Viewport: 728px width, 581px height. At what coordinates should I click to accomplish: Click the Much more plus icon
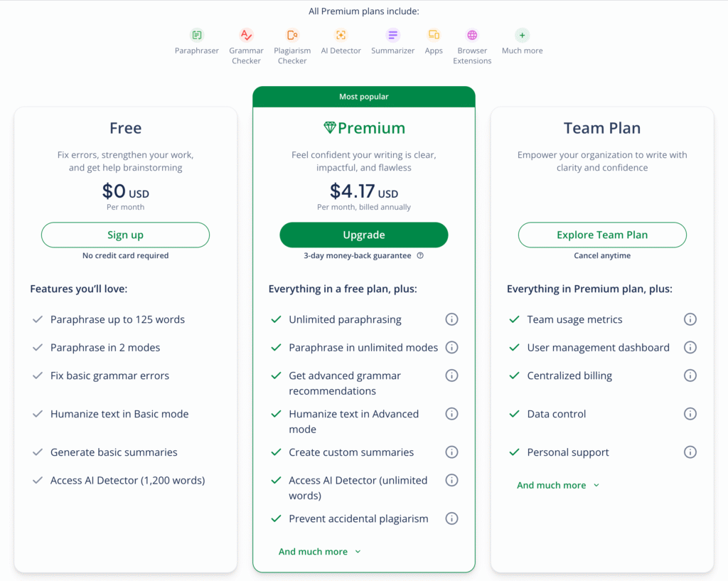(523, 36)
